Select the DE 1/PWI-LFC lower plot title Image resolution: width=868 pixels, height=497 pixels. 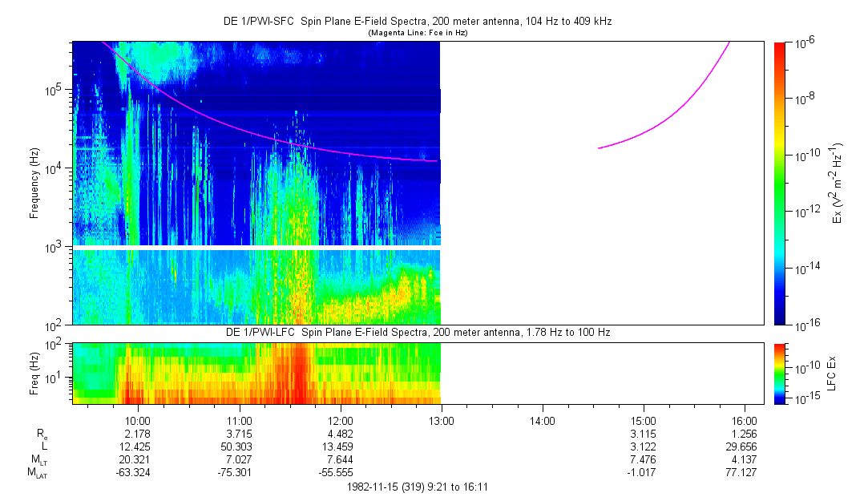pyautogui.click(x=417, y=333)
